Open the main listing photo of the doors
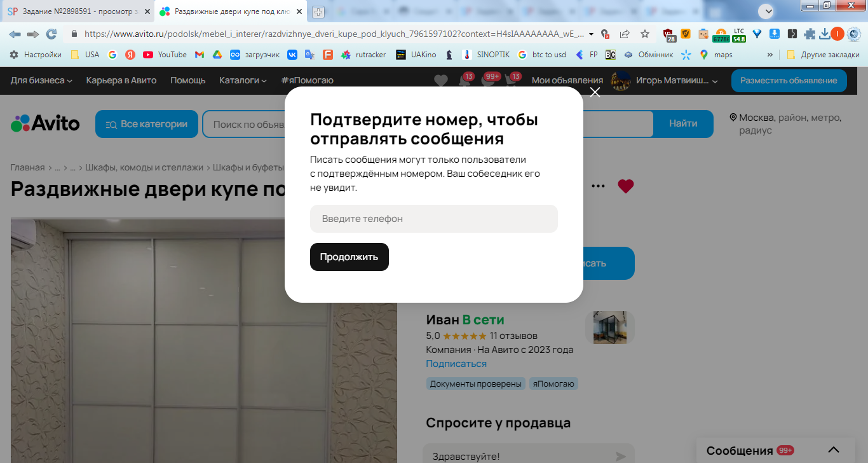The height and width of the screenshot is (463, 868). click(204, 340)
